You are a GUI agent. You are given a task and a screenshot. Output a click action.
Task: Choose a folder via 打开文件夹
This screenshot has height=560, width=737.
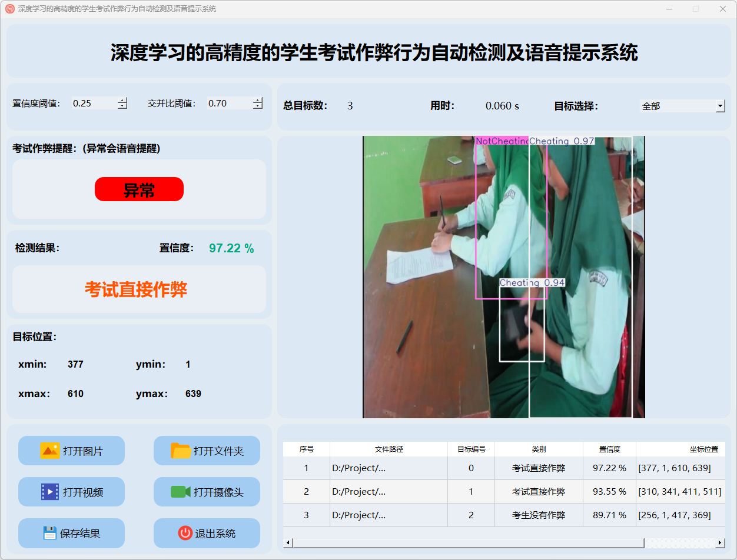(x=207, y=451)
